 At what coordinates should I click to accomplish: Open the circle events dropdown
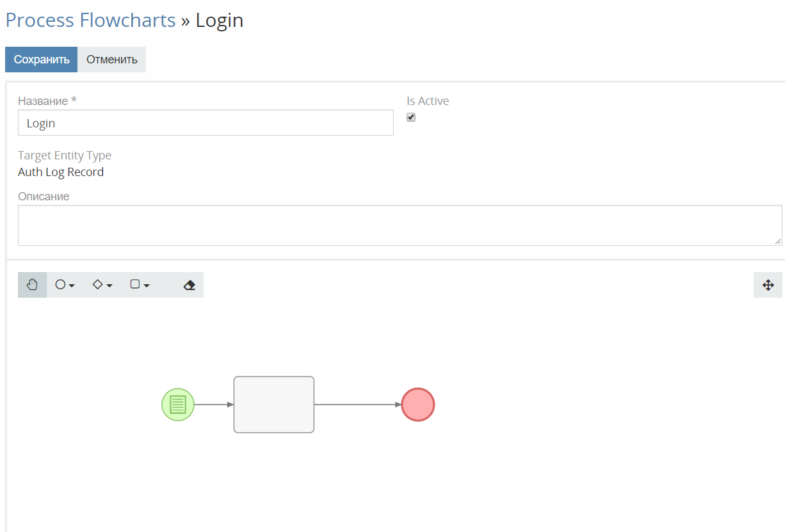point(65,285)
